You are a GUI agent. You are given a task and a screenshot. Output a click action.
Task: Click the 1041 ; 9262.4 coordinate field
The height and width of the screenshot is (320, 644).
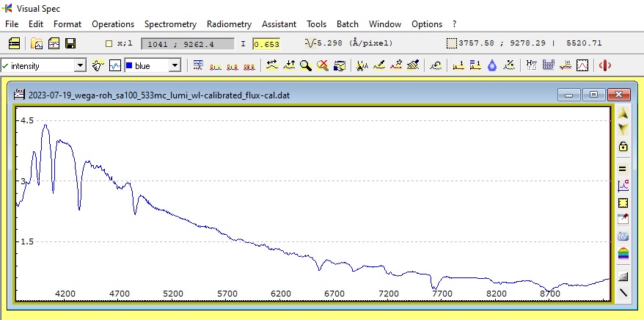[x=188, y=44]
